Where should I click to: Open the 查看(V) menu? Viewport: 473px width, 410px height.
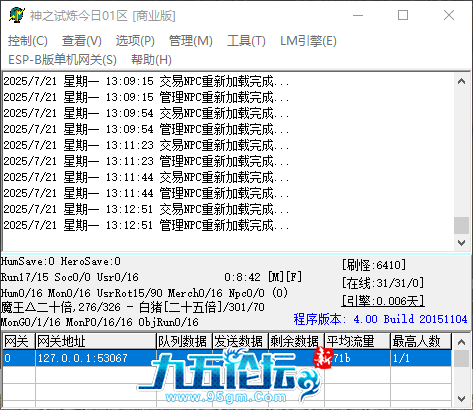(82, 41)
